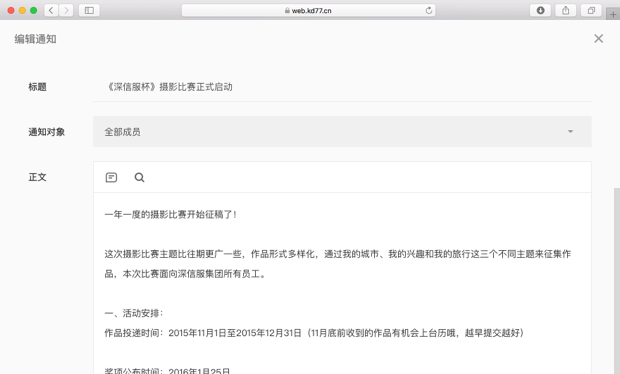Click the line 一年一度的摄影比赛开始征稿了！

coord(171,215)
